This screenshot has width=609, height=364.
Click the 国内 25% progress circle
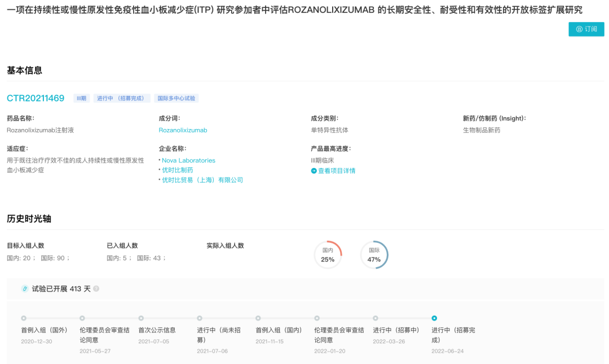click(328, 255)
